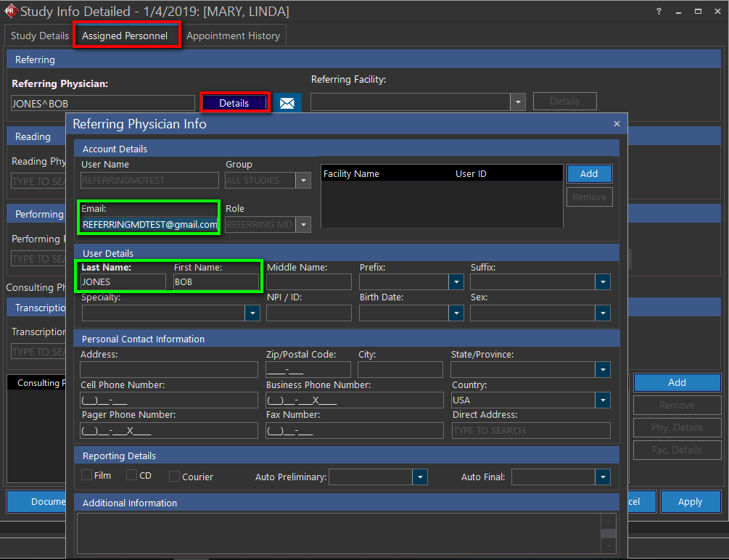Click into the Email input field
729x560 pixels.
[x=149, y=225]
